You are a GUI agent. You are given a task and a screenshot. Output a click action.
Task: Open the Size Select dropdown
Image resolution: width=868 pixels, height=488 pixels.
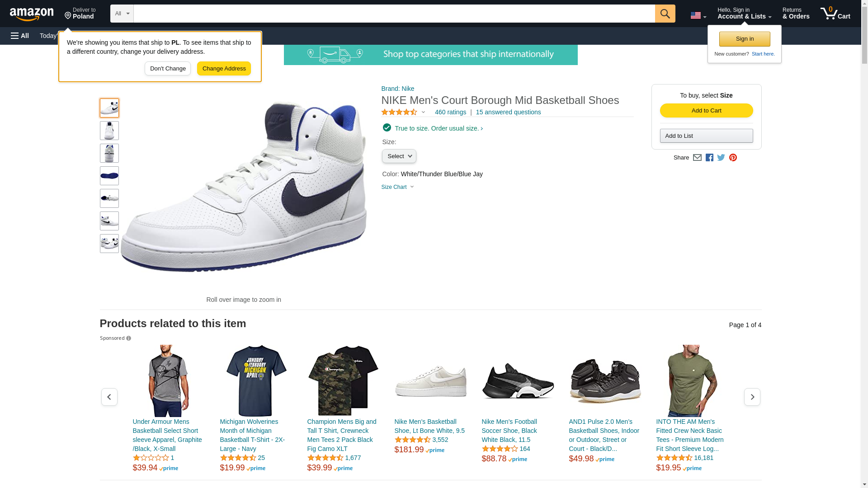tap(399, 156)
